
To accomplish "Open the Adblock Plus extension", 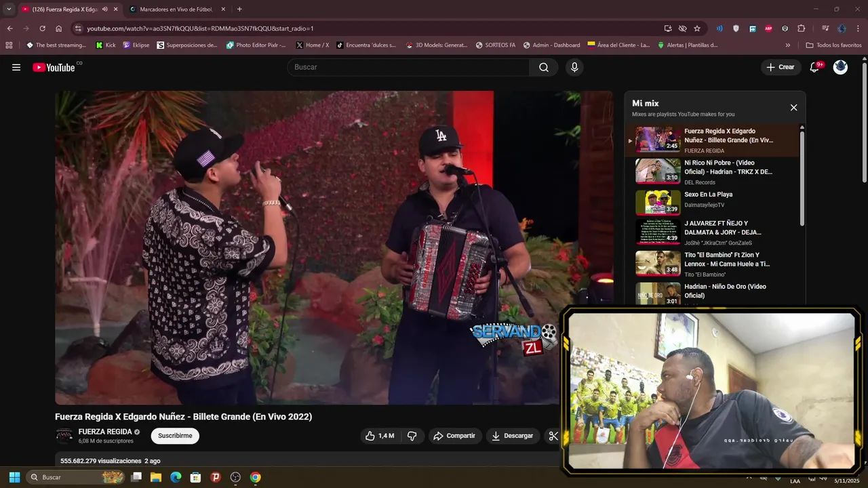I will click(768, 28).
